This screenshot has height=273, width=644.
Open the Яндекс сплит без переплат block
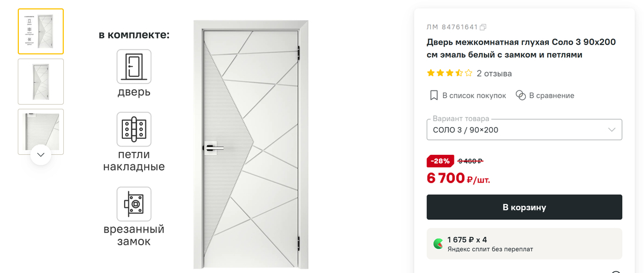[524, 243]
